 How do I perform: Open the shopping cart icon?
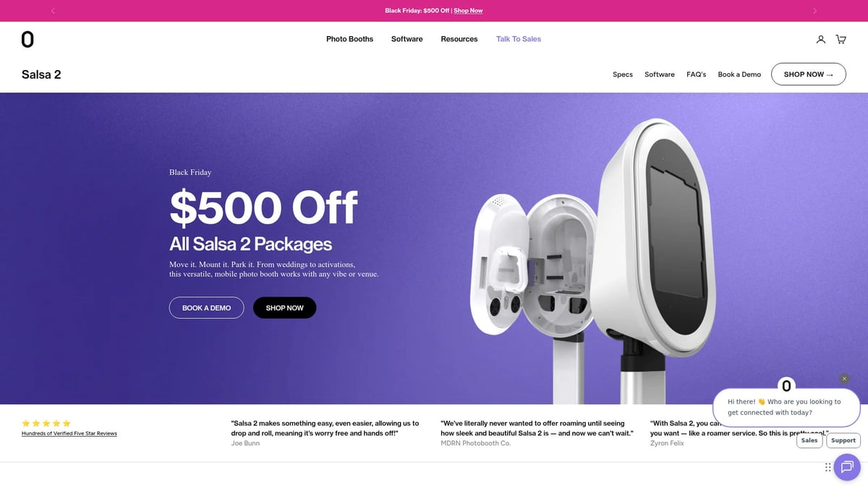pyautogui.click(x=841, y=39)
